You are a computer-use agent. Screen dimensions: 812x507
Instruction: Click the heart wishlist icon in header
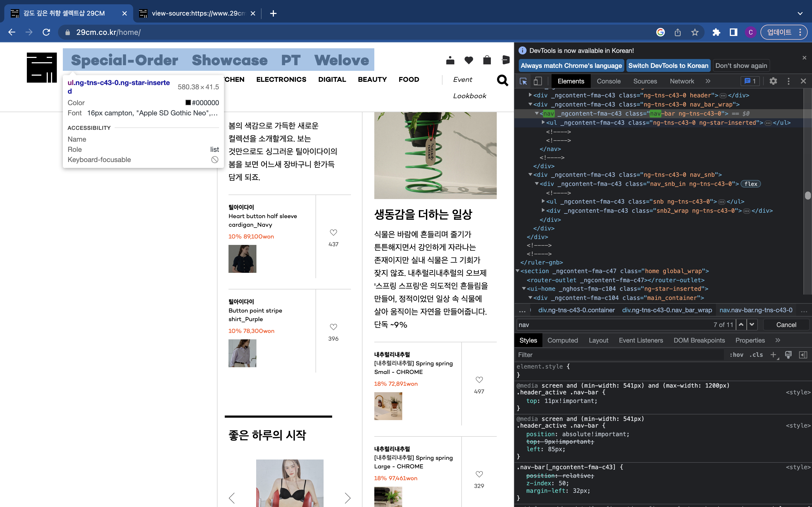(469, 60)
